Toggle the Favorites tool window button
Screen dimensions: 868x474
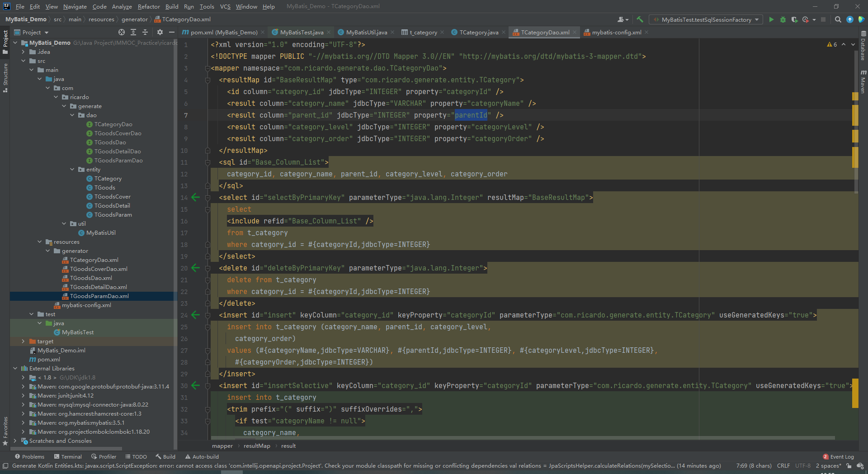click(x=5, y=431)
